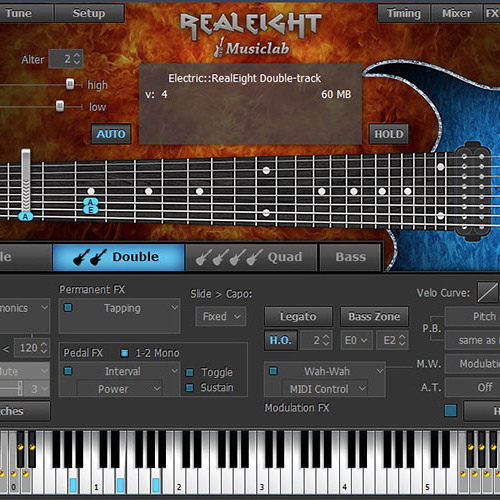Open the E0 bass zone dropdown
This screenshot has height=500, width=500.
coord(356,340)
